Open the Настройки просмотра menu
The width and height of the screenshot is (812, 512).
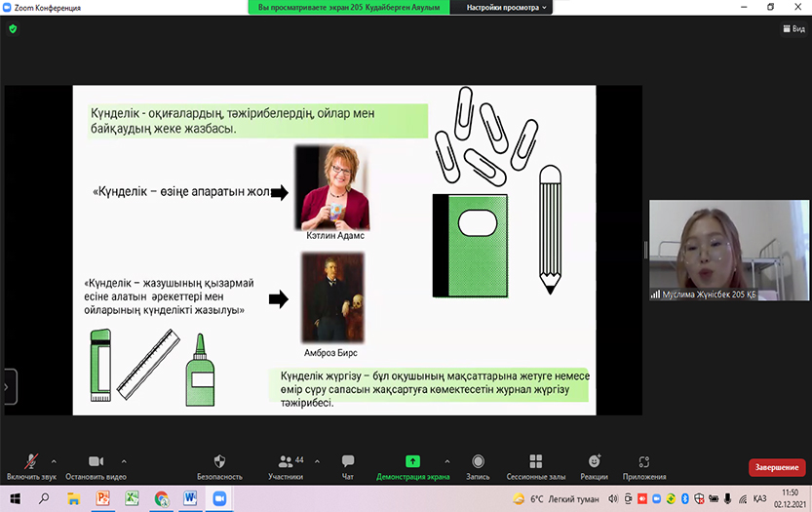[507, 7]
